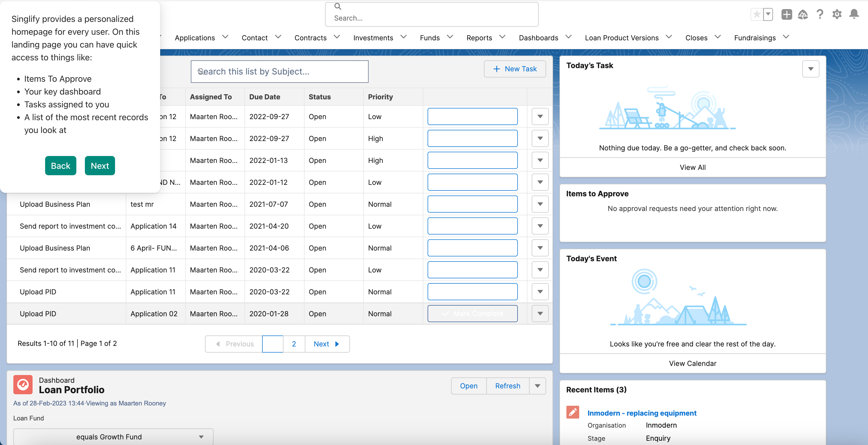Click the Back button in the tour popup
Viewport: 868px width, 445px height.
click(61, 166)
